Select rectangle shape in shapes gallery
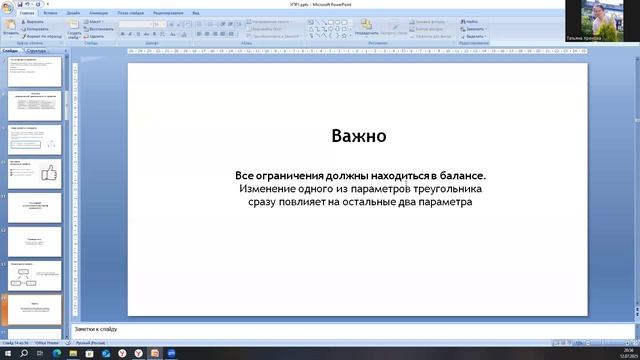 [331, 22]
